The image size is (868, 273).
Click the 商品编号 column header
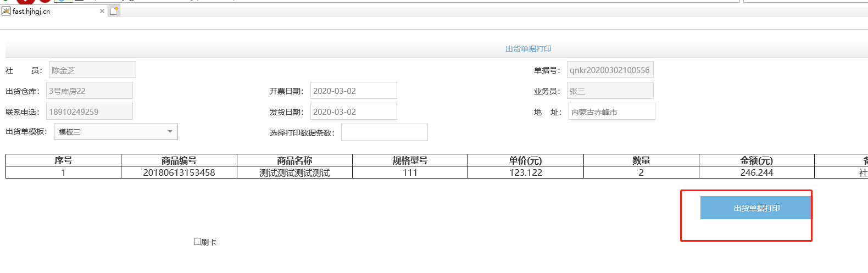pos(179,160)
